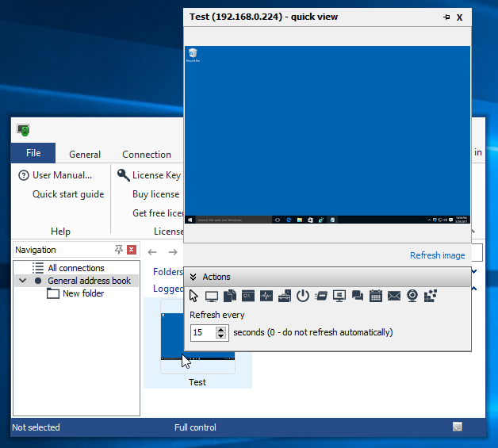Click the Send message envelope icon

coord(394,296)
